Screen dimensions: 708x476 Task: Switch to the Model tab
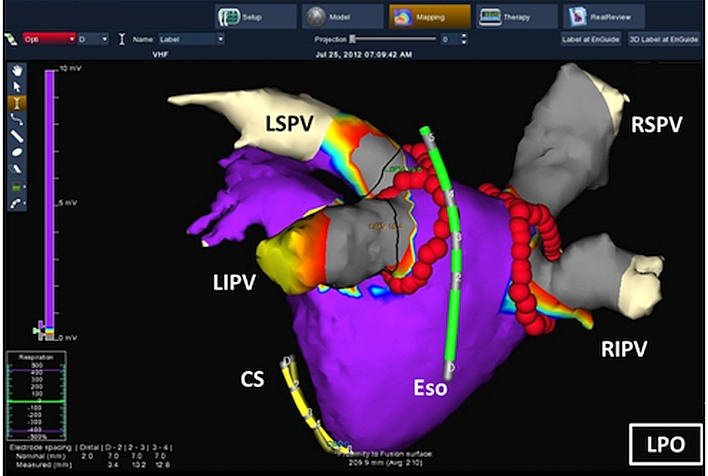(343, 17)
